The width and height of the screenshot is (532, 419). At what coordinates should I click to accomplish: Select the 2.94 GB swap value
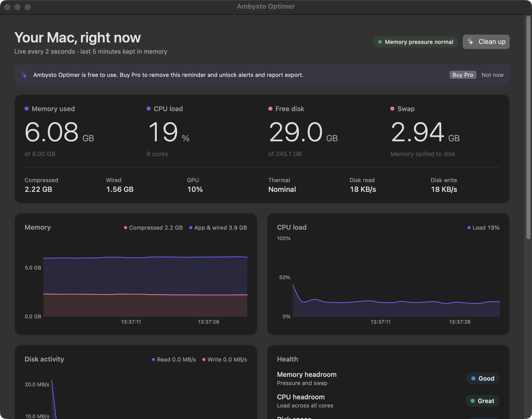425,132
